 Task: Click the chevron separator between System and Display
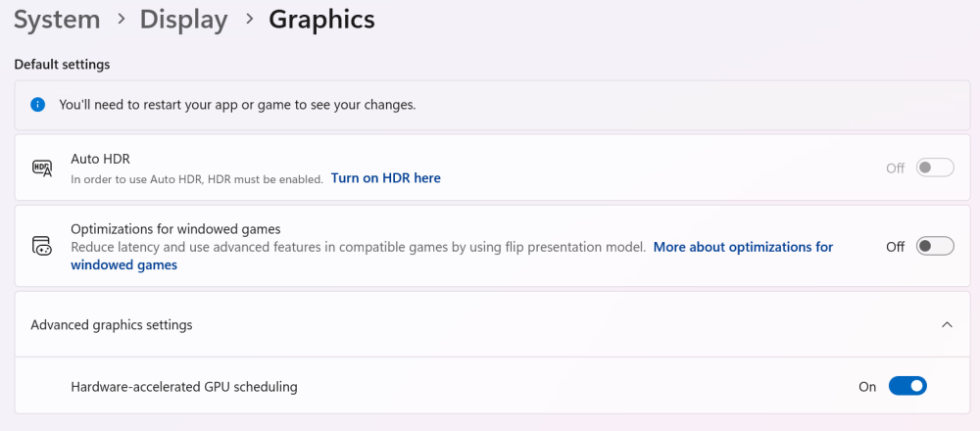pos(121,20)
